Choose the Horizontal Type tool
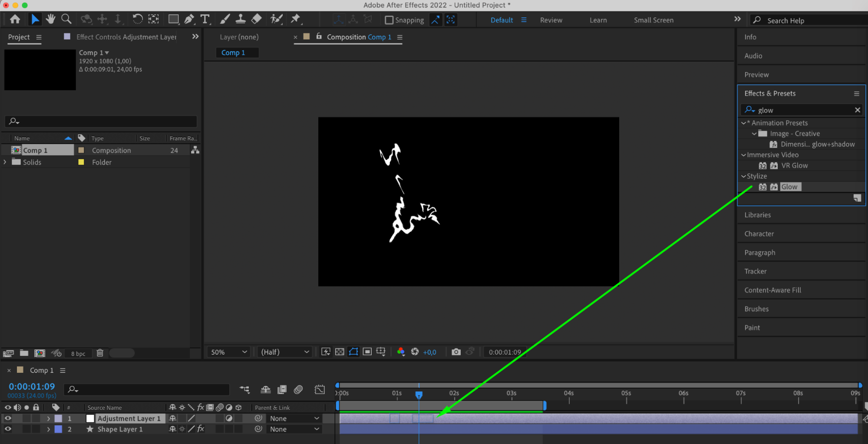This screenshot has width=868, height=444. coord(205,19)
